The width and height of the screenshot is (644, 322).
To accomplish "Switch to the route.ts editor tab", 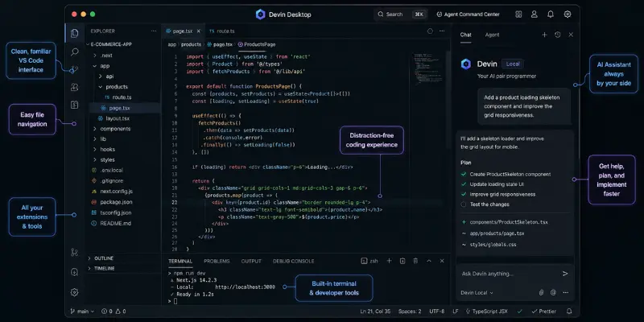I will pyautogui.click(x=222, y=31).
